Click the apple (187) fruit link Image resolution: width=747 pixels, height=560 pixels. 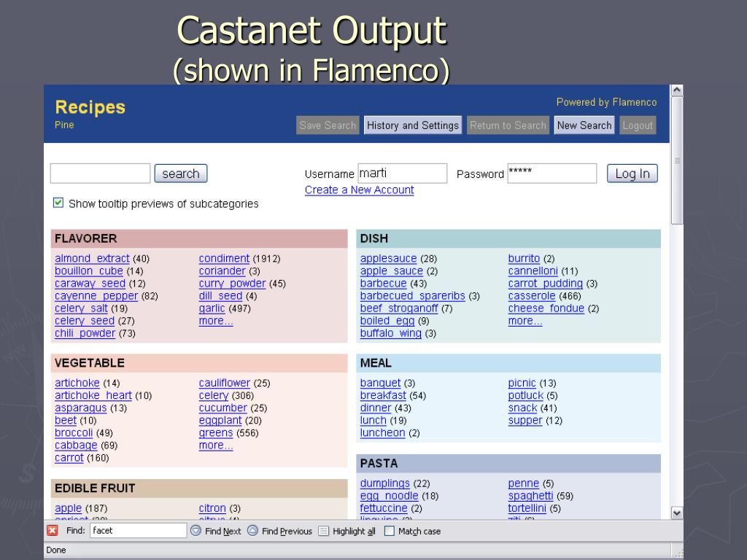pyautogui.click(x=68, y=508)
